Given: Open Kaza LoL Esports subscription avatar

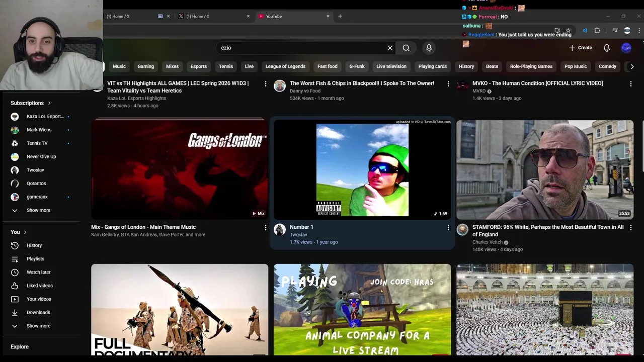Looking at the screenshot, I should (x=15, y=116).
